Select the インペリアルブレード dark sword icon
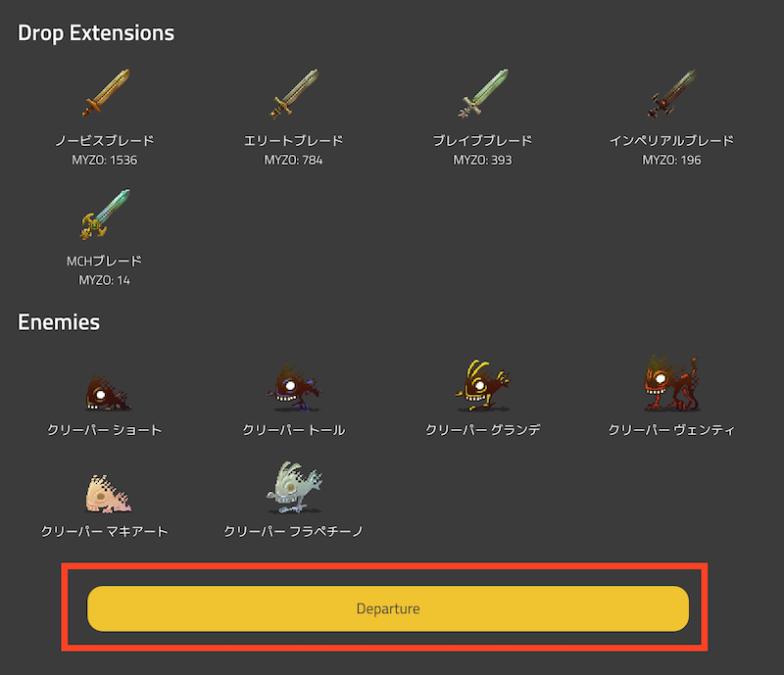Screen dimensions: 784x675 click(671, 93)
